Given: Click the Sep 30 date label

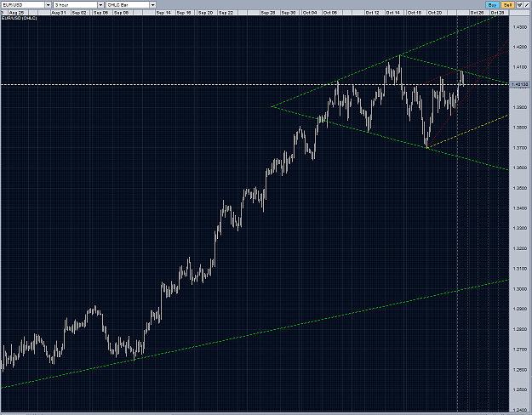Looking at the screenshot, I should point(289,13).
